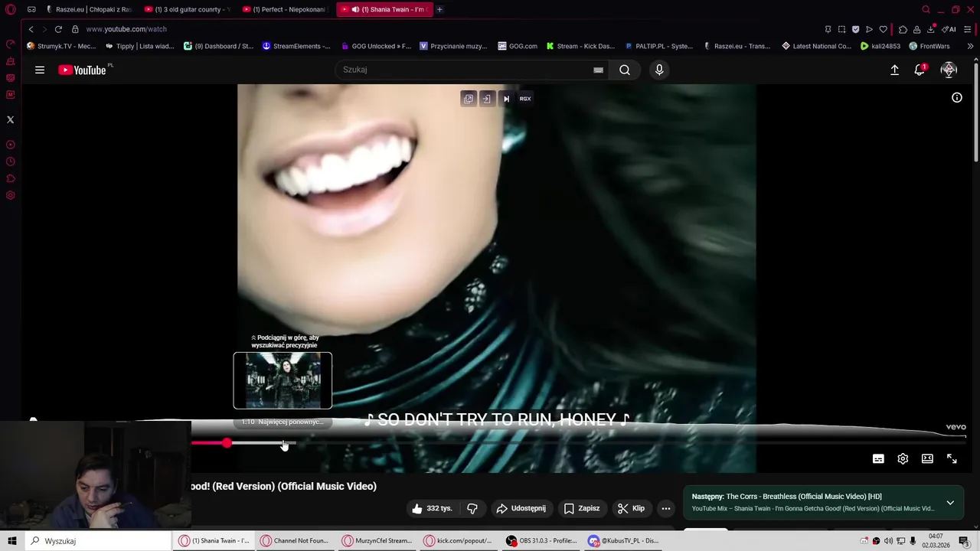Create a clip with the Klip button
This screenshot has height=551, width=980.
click(x=632, y=508)
